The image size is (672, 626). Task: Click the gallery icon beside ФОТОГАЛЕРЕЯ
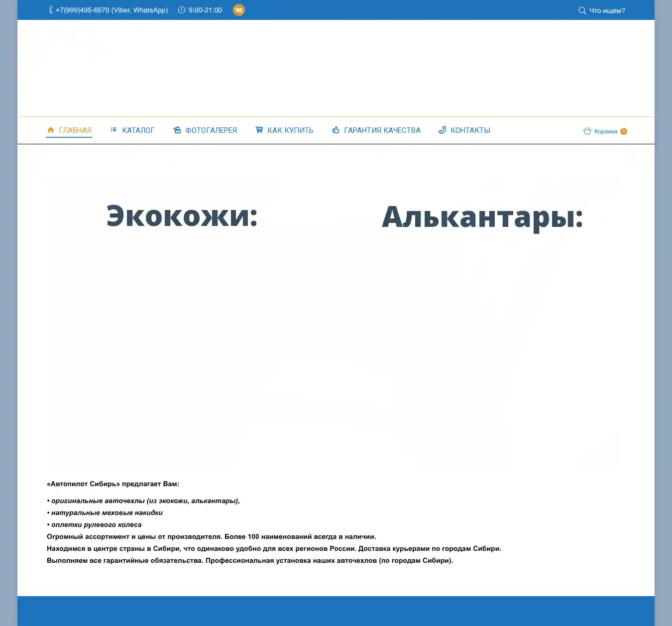177,130
